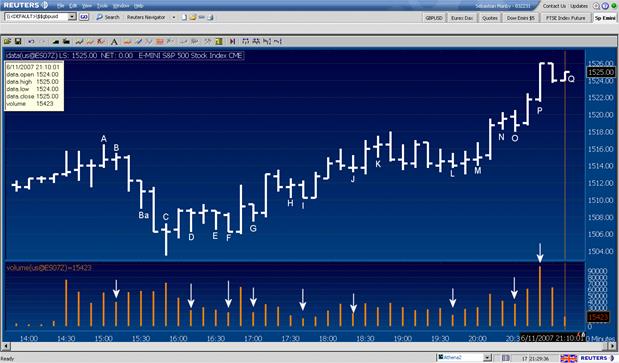Viewport: 619px width, 363px height.
Task: Save chart with the floppy disk icon
Action: [18, 41]
